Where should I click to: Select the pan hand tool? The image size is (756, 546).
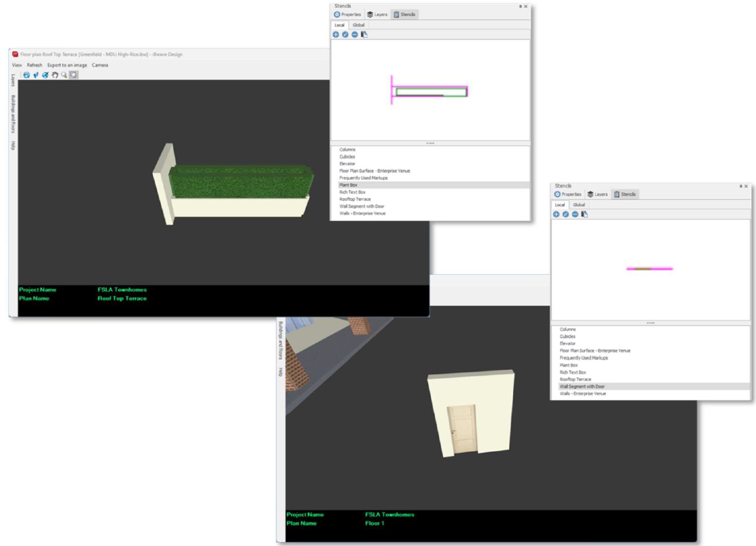pyautogui.click(x=55, y=75)
